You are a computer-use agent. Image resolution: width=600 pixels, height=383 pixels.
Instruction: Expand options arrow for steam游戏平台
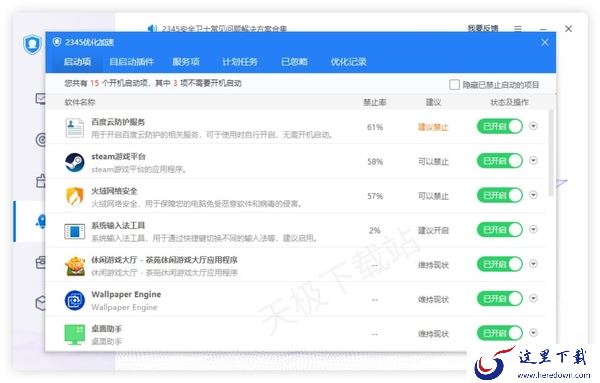pos(533,160)
